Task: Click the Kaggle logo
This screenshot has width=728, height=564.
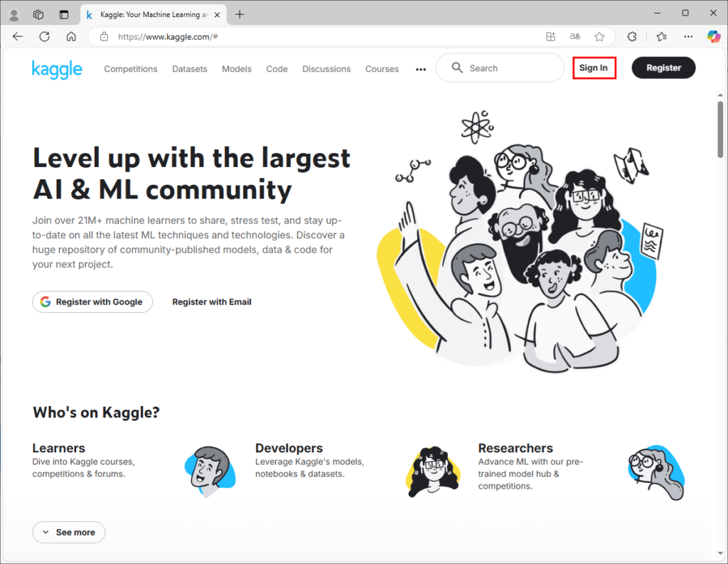Action: click(57, 69)
